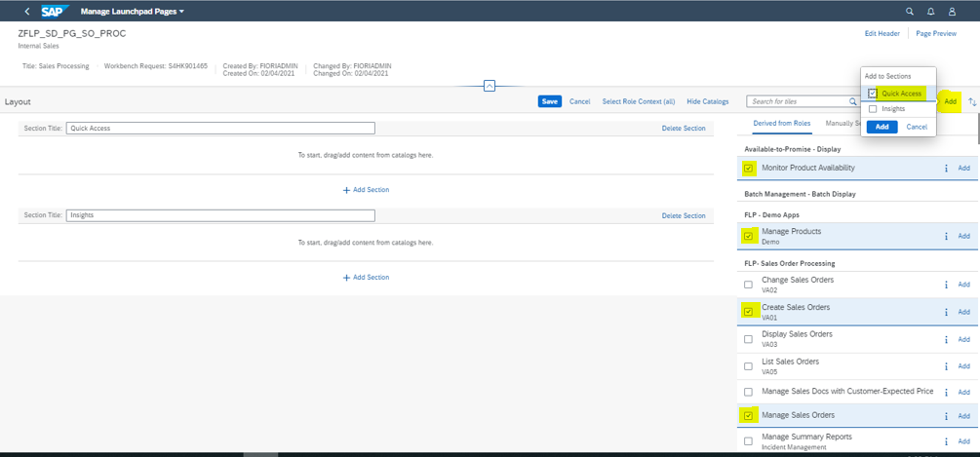
Task: Show info for List Sales Orders
Action: coord(946,366)
